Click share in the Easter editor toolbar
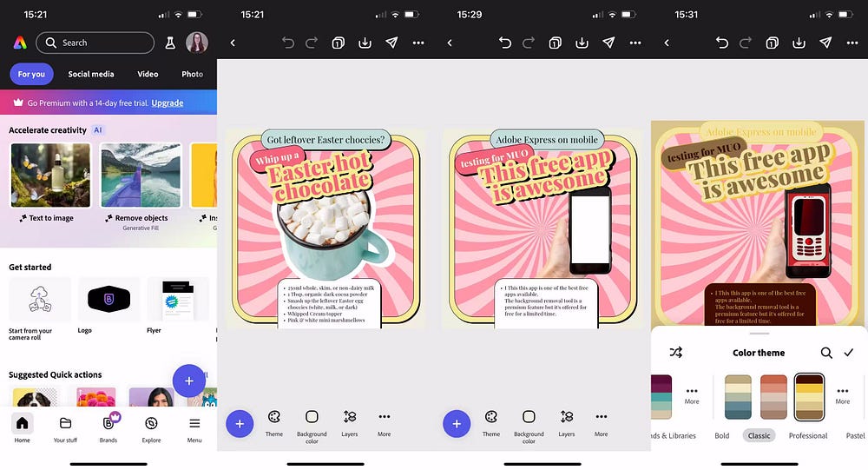Viewport: 868px width, 470px height. coord(391,43)
